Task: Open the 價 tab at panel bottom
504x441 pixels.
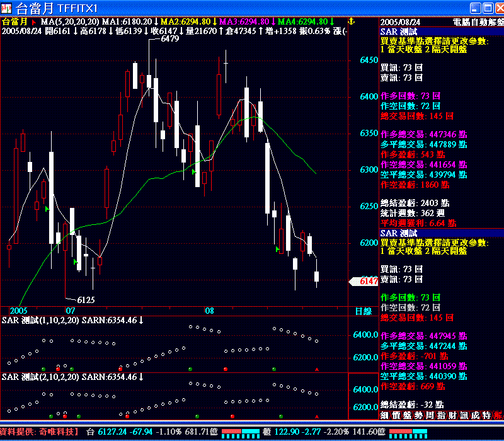Action: pos(396,415)
